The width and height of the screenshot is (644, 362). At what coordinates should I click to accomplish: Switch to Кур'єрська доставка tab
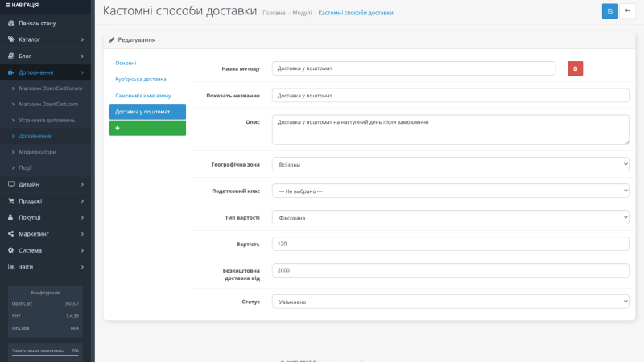[141, 79]
